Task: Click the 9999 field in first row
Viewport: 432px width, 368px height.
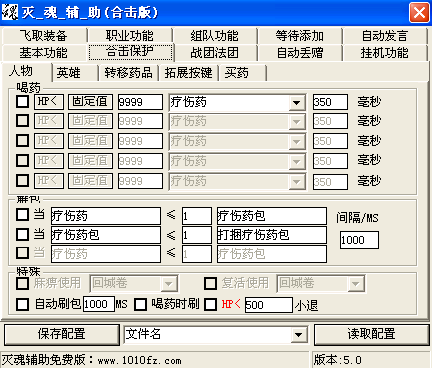Action: 140,102
